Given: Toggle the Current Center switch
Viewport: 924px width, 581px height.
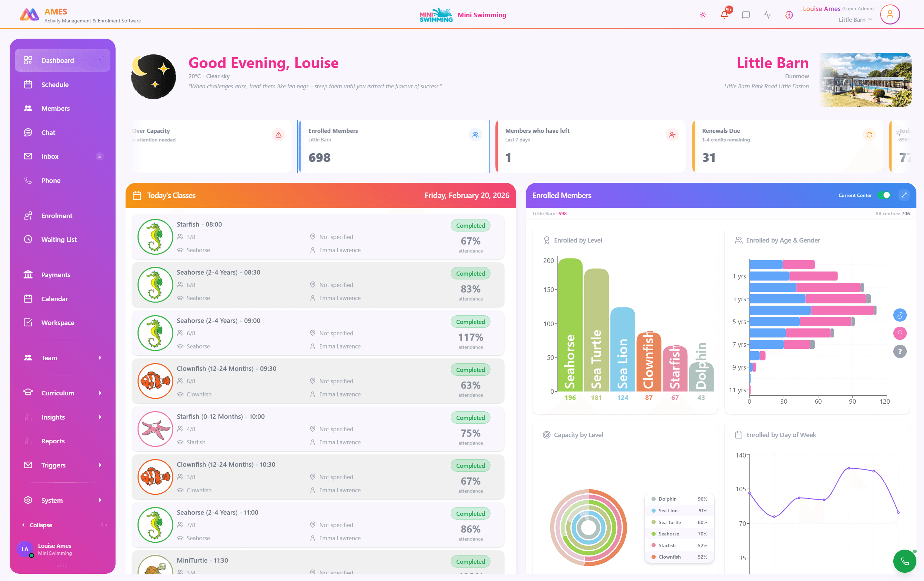Looking at the screenshot, I should click(x=884, y=195).
